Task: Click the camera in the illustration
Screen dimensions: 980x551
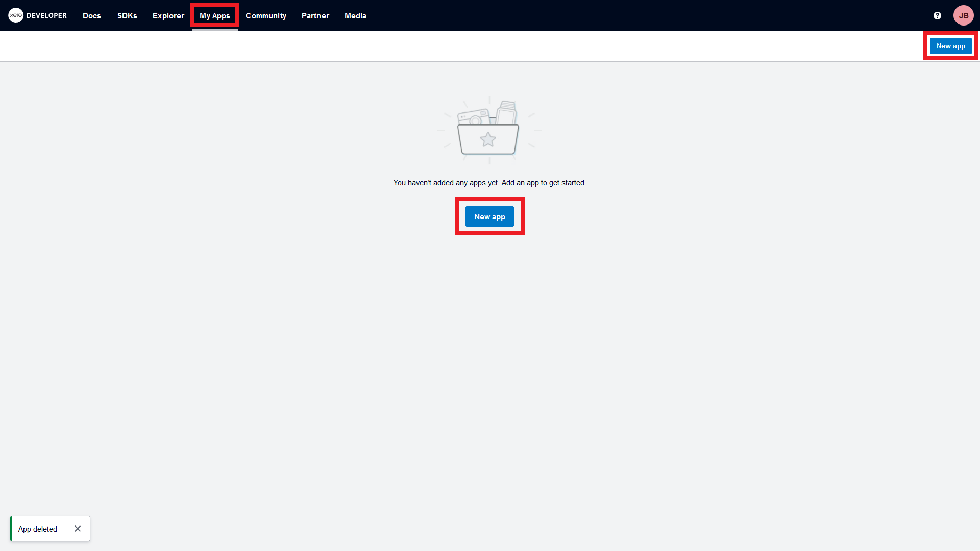Action: click(x=474, y=117)
